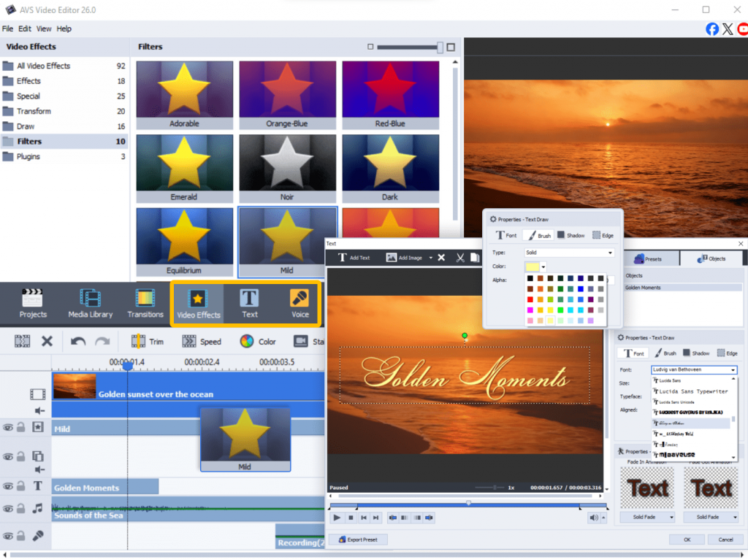Open the Transitions panel
748x560 pixels.
tap(145, 304)
